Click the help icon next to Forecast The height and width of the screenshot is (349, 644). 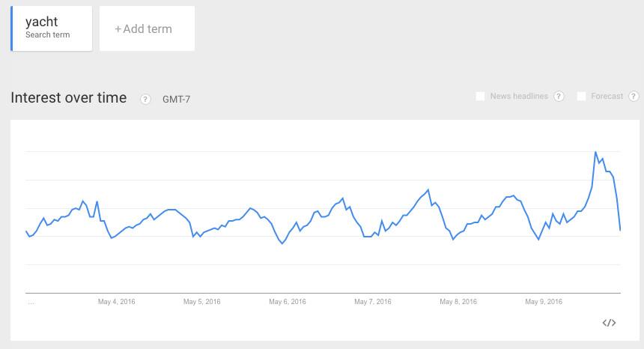(634, 97)
